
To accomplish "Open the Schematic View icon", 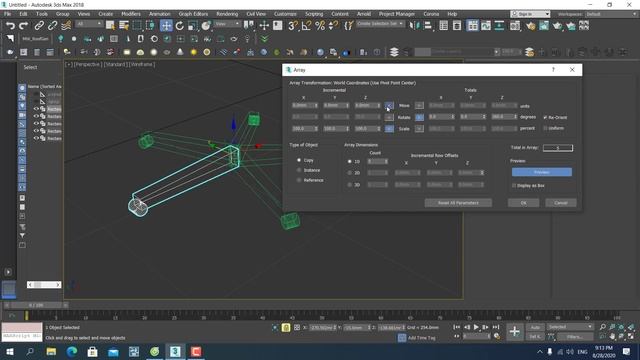I will click(x=499, y=26).
